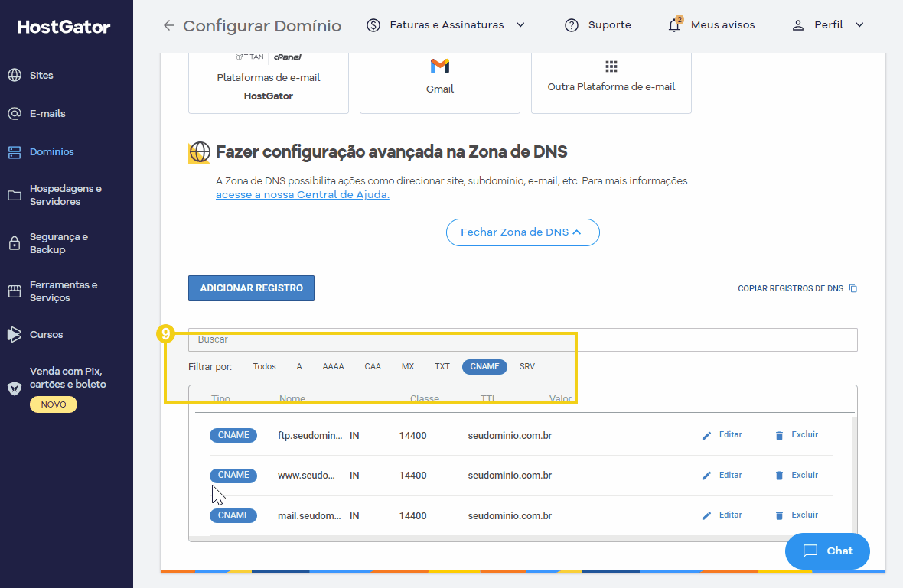Filter records by MX
The image size is (903, 588).
click(408, 366)
